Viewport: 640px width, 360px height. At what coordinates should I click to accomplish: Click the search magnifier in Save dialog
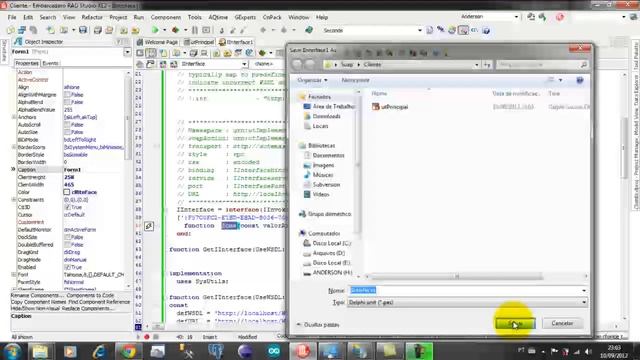pos(584,64)
